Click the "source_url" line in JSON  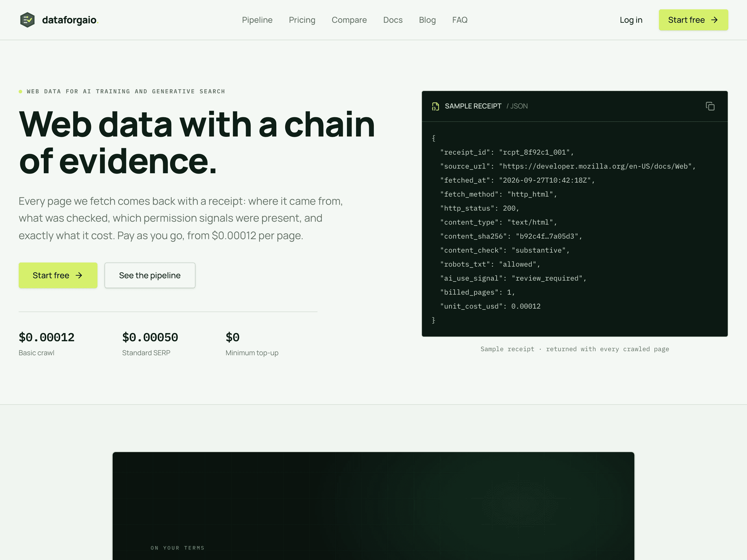click(x=568, y=167)
